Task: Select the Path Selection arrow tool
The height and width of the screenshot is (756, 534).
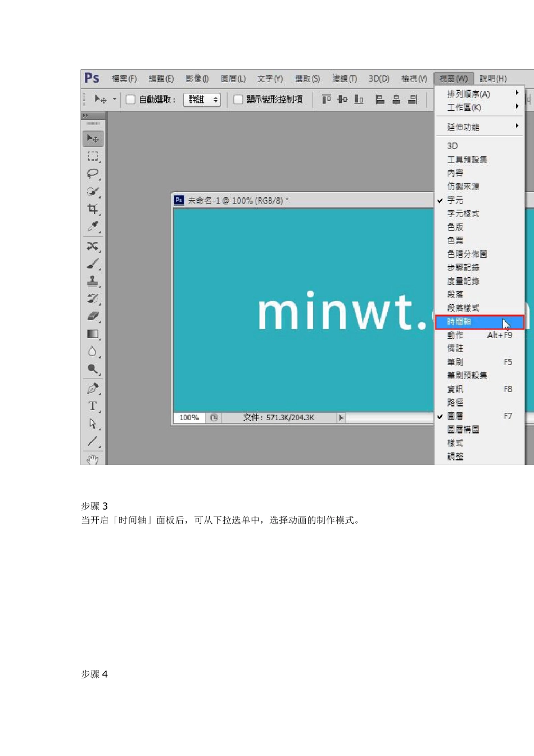Action: [93, 424]
